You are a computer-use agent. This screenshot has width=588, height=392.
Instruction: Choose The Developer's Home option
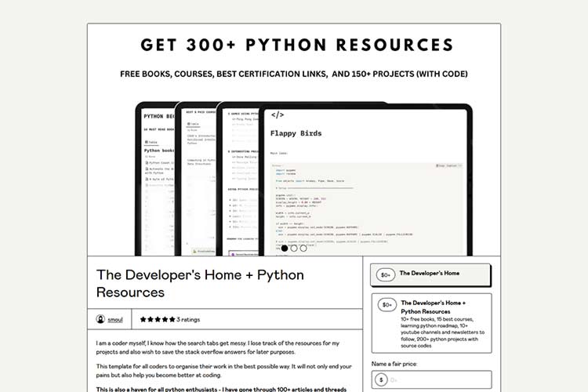tap(431, 275)
